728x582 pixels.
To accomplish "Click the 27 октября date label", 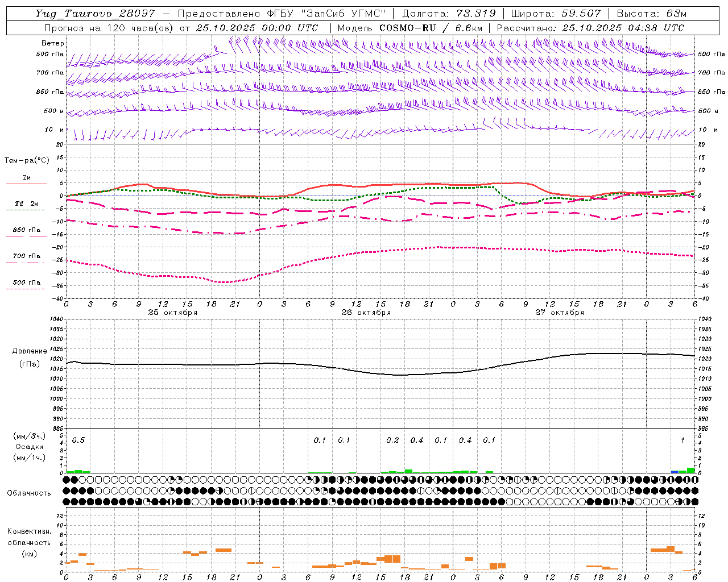I will 560,313.
